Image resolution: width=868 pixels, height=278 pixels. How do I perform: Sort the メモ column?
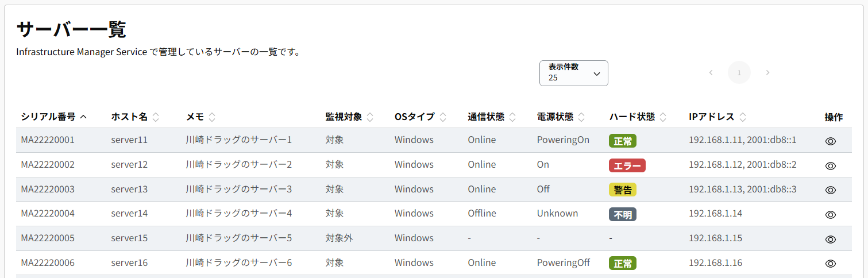[212, 117]
